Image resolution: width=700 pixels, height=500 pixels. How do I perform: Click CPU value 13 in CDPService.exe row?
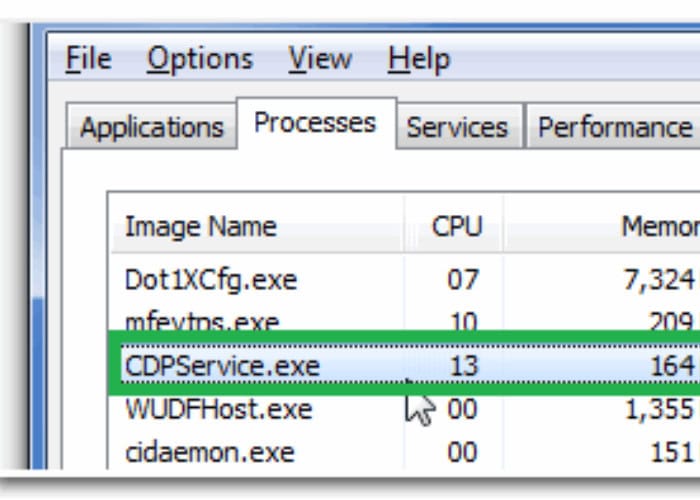click(x=464, y=364)
